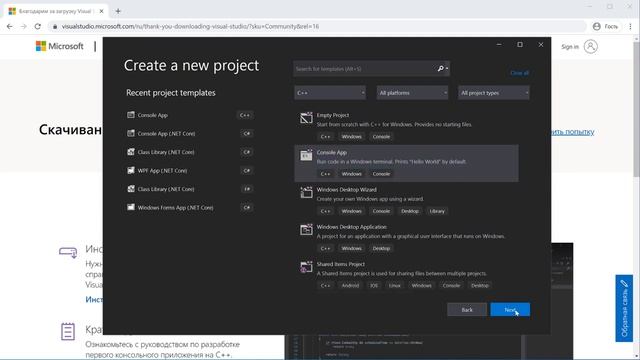This screenshot has height=360, width=640.
Task: Click the Windows Desktop Application template icon
Action: pyautogui.click(x=306, y=229)
